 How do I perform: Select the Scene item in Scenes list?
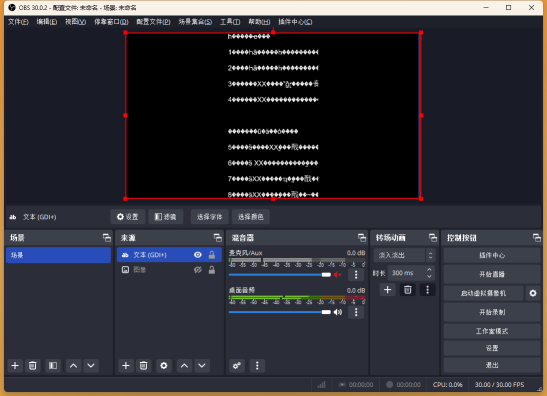[58, 255]
